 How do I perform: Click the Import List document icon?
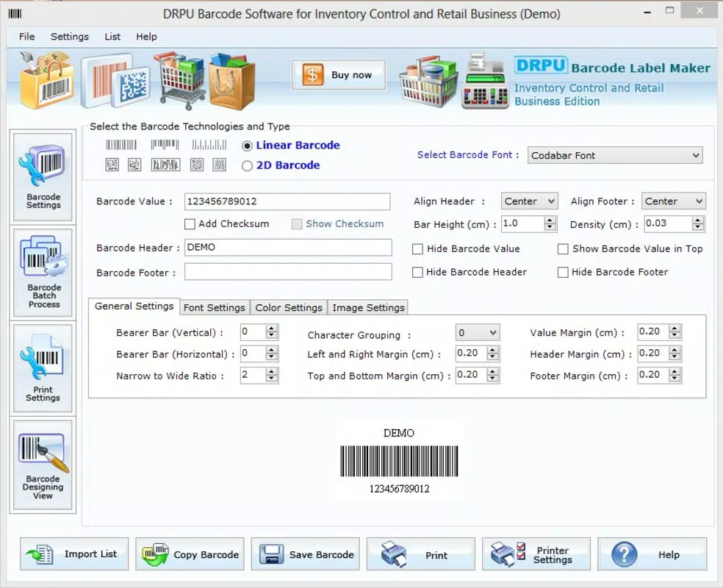40,554
